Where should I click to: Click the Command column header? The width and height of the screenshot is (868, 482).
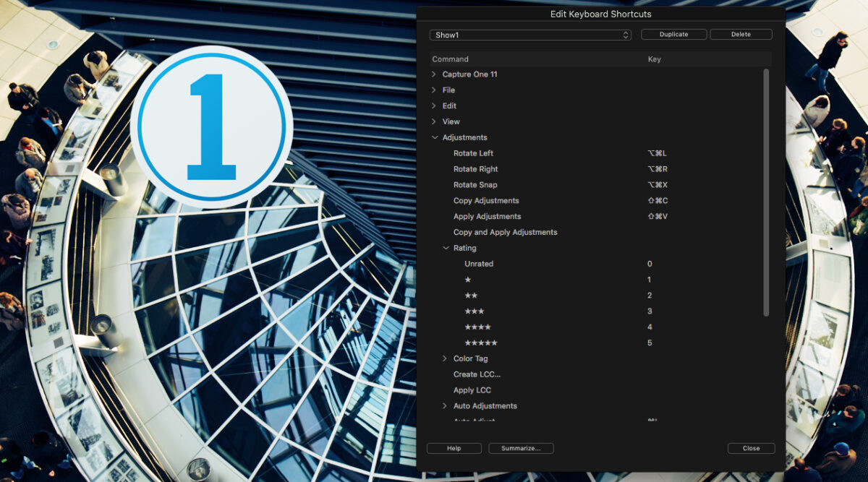(x=450, y=59)
